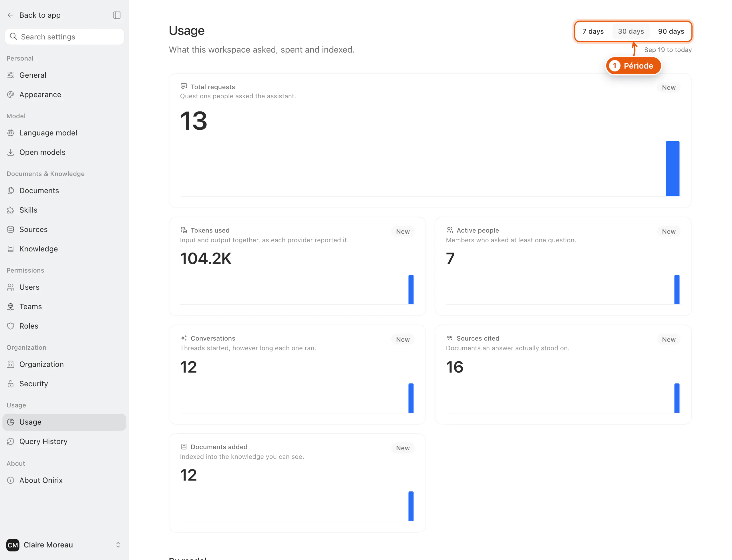
Task: Click the Back to app link
Action: click(x=40, y=15)
